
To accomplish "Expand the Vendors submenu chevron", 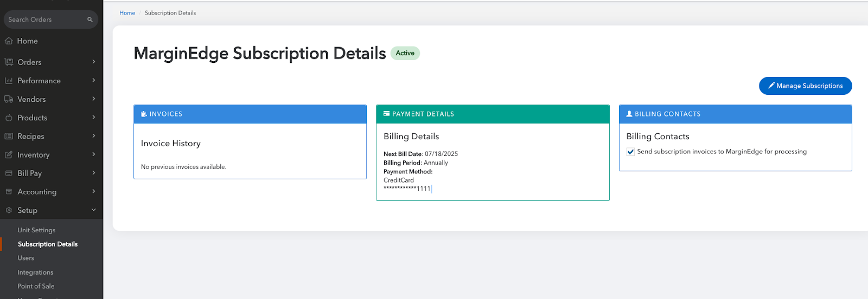I will [x=94, y=99].
